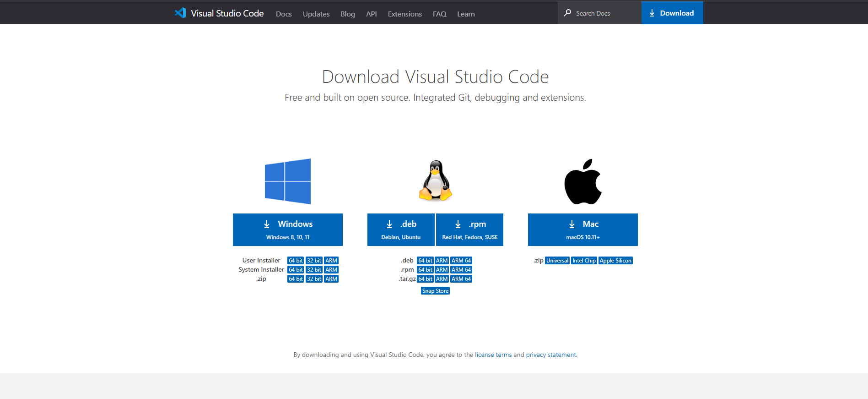
Task: Select Linux .tar.gz 64 bit
Action: click(426, 279)
